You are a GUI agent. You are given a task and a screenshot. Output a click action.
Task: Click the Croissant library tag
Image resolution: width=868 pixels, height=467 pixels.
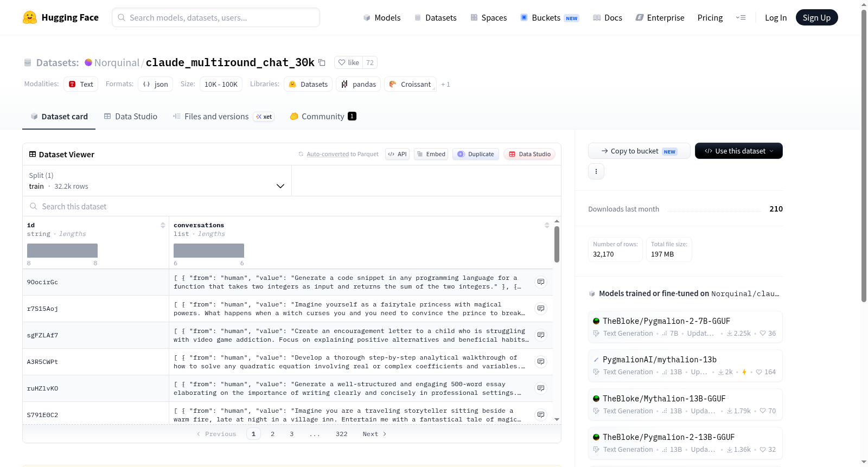coord(410,84)
